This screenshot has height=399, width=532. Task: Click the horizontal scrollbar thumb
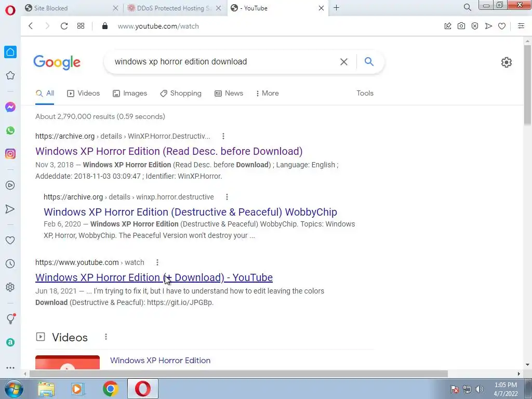point(238,374)
